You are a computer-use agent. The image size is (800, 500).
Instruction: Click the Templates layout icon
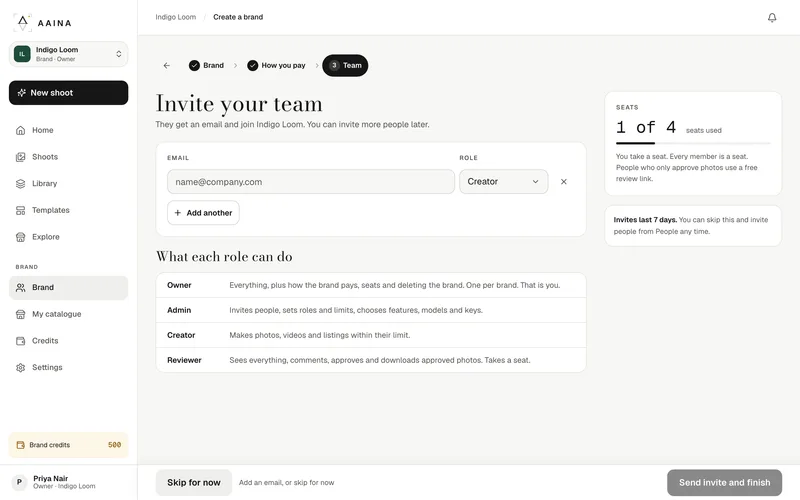click(x=20, y=210)
